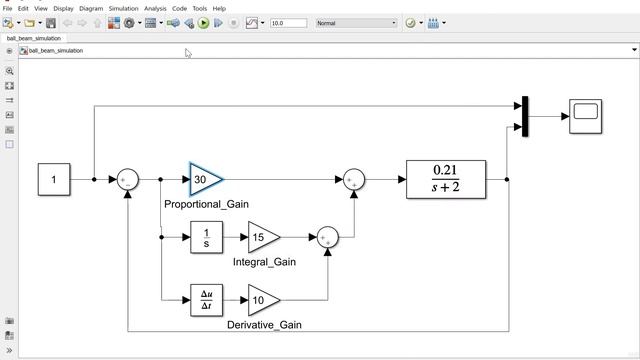
Task: Open the Simulation menu
Action: 123,8
